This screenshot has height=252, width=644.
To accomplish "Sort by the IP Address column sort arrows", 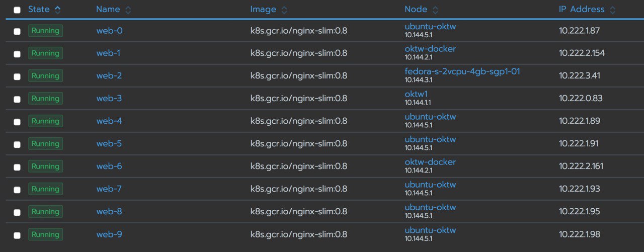I will click(x=612, y=10).
